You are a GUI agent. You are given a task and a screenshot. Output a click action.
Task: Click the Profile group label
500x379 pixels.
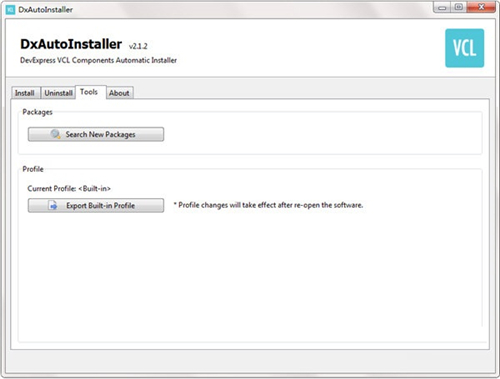[33, 169]
